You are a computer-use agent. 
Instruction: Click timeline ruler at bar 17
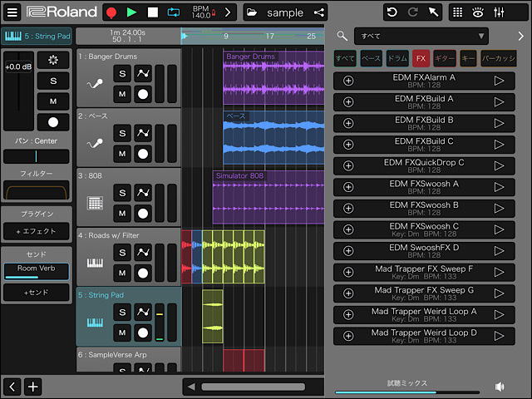tap(269, 36)
